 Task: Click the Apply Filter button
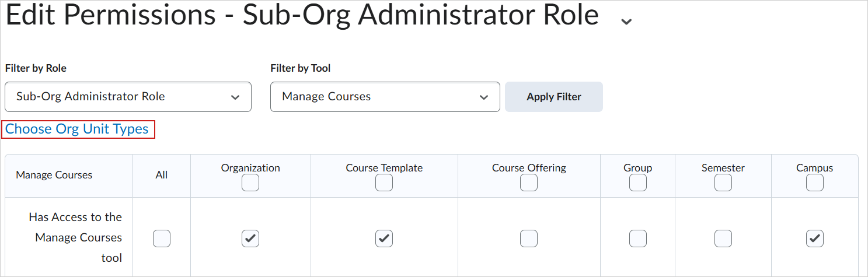click(x=553, y=97)
